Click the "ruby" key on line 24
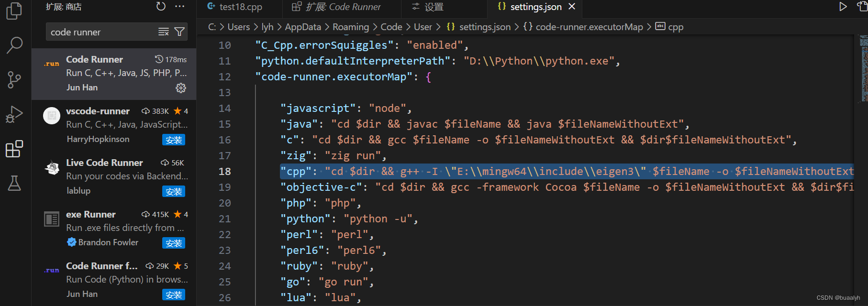 [x=299, y=266]
